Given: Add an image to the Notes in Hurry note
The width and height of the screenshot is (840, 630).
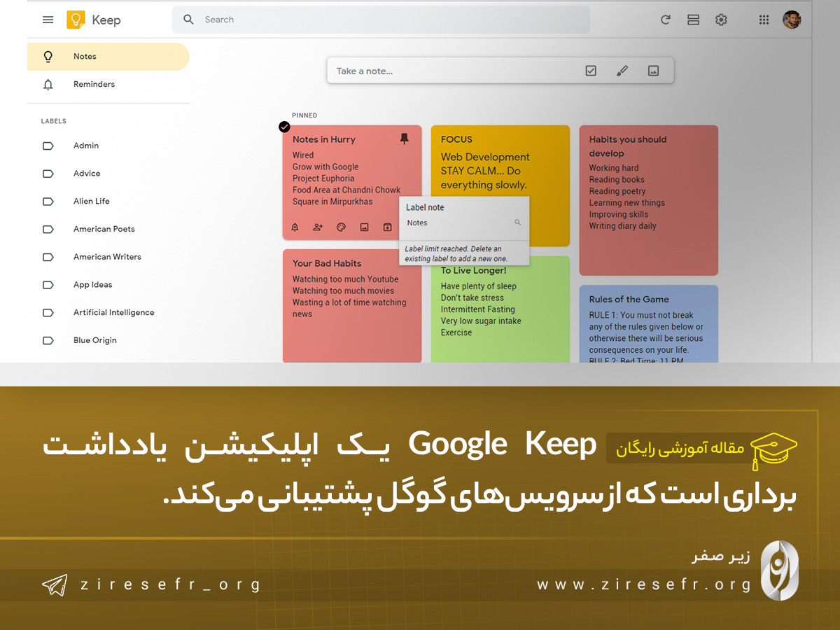Looking at the screenshot, I should coord(364,227).
